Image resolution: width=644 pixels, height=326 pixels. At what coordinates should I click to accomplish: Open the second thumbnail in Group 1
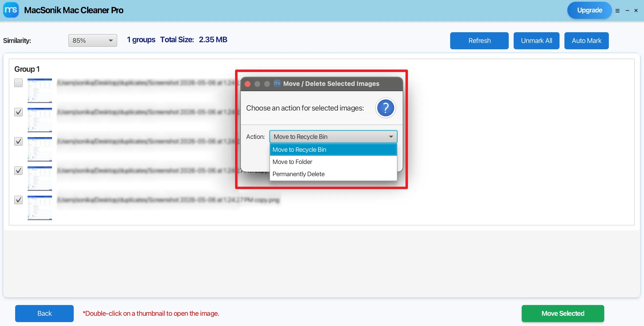tap(40, 120)
